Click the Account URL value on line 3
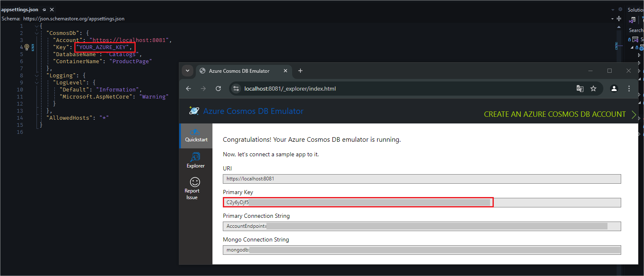644x276 pixels. (x=129, y=40)
